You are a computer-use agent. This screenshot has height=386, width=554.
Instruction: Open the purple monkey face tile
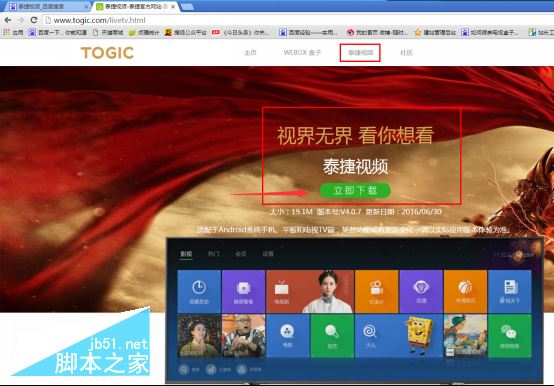[x=421, y=291]
